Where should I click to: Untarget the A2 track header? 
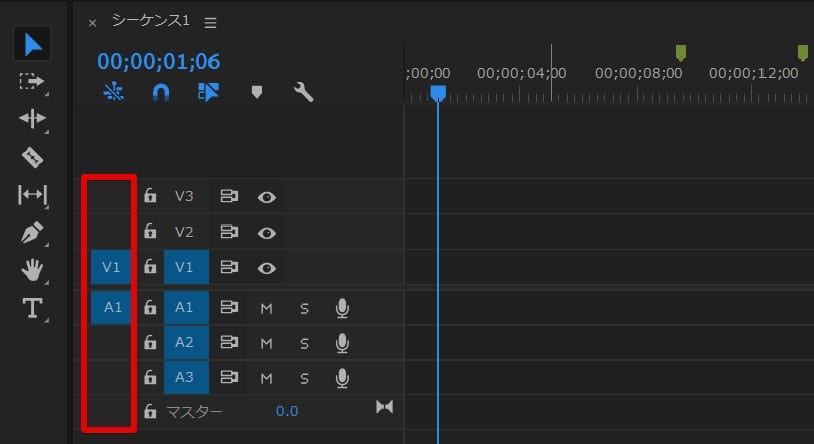click(x=186, y=342)
